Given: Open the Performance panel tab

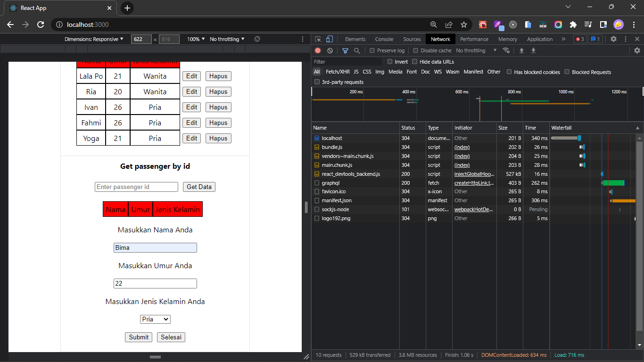Looking at the screenshot, I should pos(474,39).
